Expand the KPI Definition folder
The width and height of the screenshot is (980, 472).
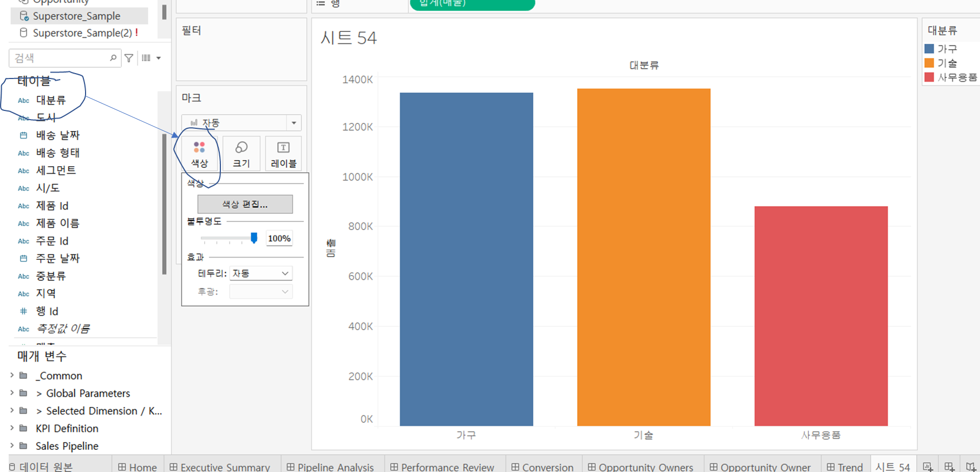[12, 428]
